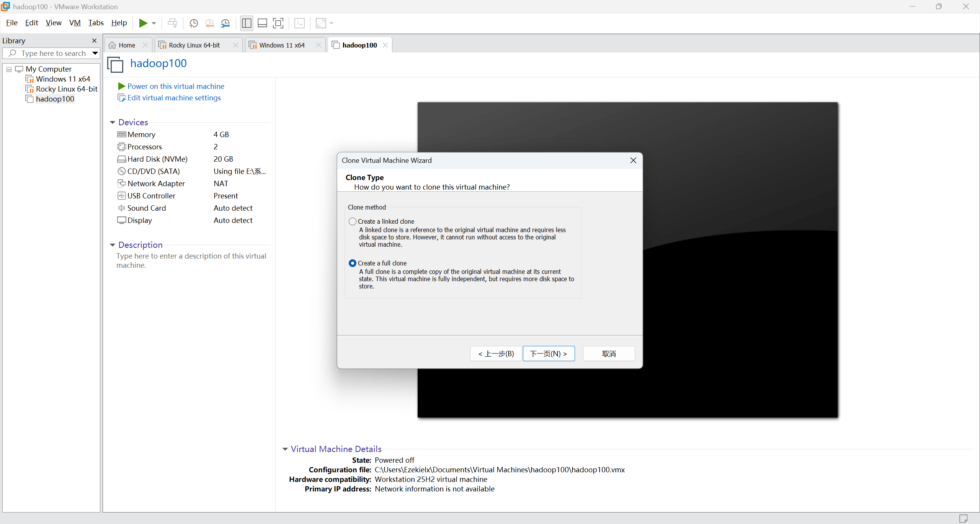Close the Library panel
Image resolution: width=980 pixels, height=524 pixels.
94,41
